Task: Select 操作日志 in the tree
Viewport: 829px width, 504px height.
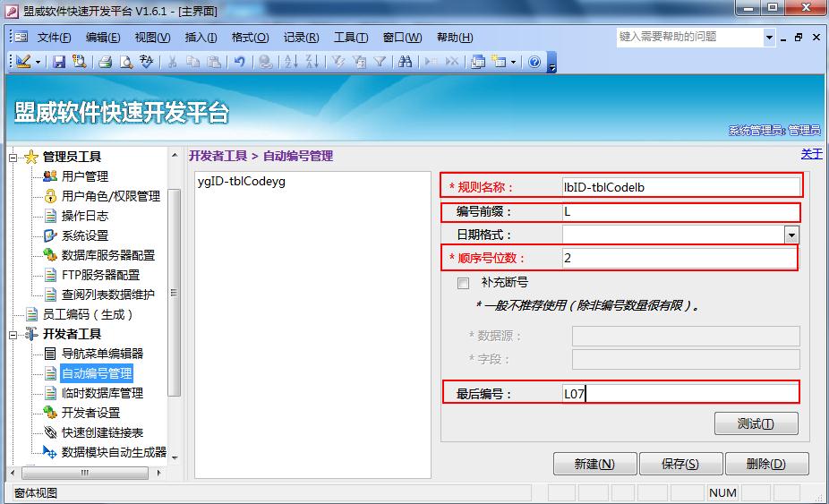Action: (x=84, y=216)
